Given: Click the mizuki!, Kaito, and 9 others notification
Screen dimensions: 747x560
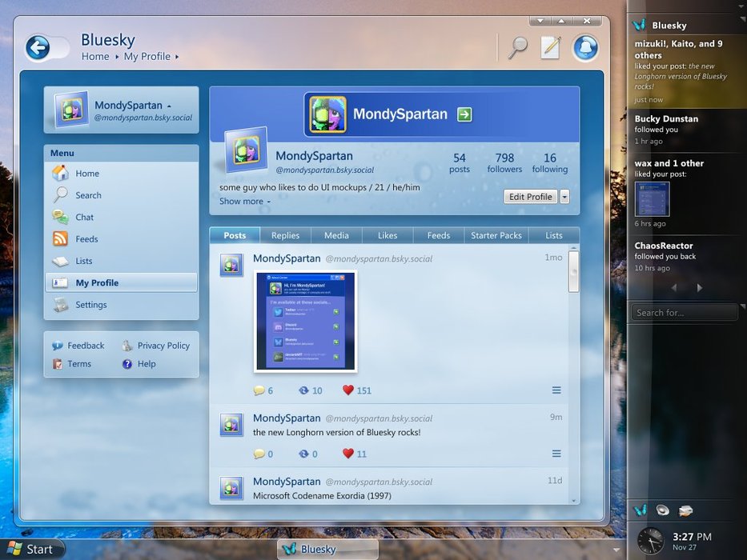Looking at the screenshot, I should coord(686,71).
